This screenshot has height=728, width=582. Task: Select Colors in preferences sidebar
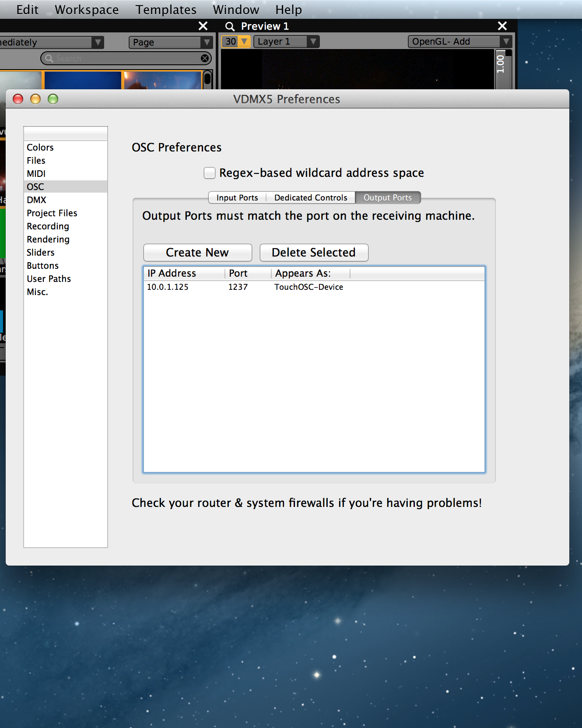tap(66, 148)
